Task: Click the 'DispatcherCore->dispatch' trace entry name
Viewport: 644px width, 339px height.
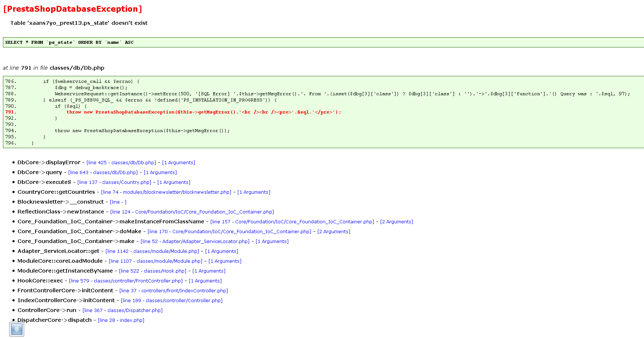Action: [x=54, y=320]
